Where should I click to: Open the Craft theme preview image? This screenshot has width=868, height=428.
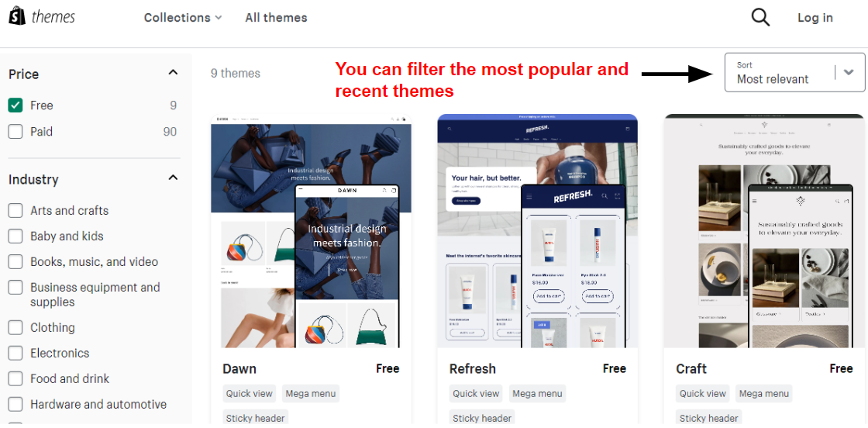pyautogui.click(x=764, y=231)
